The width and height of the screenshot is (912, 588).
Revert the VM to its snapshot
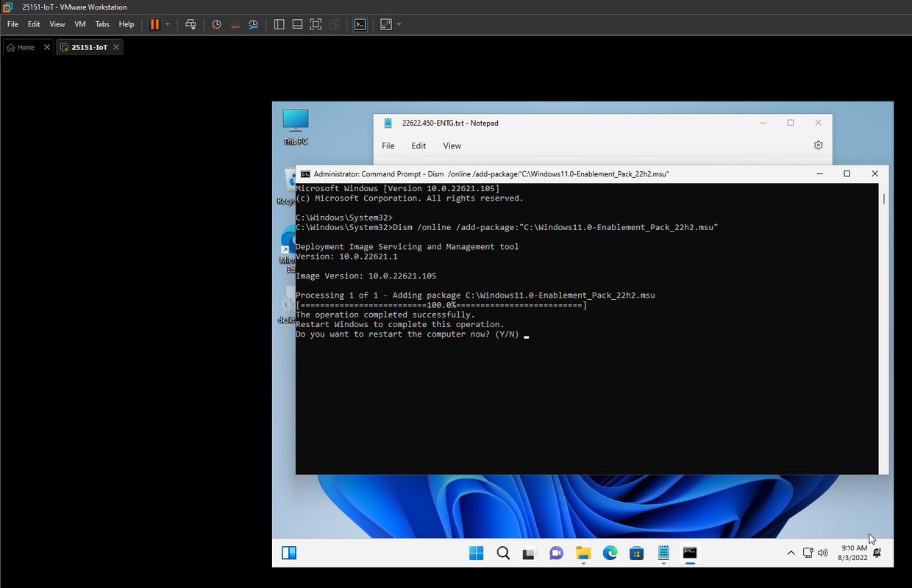235,24
